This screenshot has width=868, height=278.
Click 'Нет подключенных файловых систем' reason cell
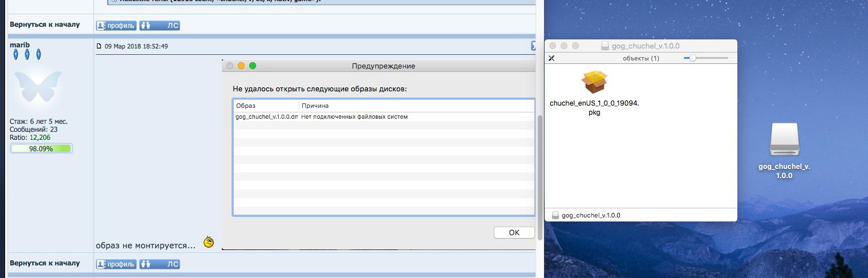(354, 116)
